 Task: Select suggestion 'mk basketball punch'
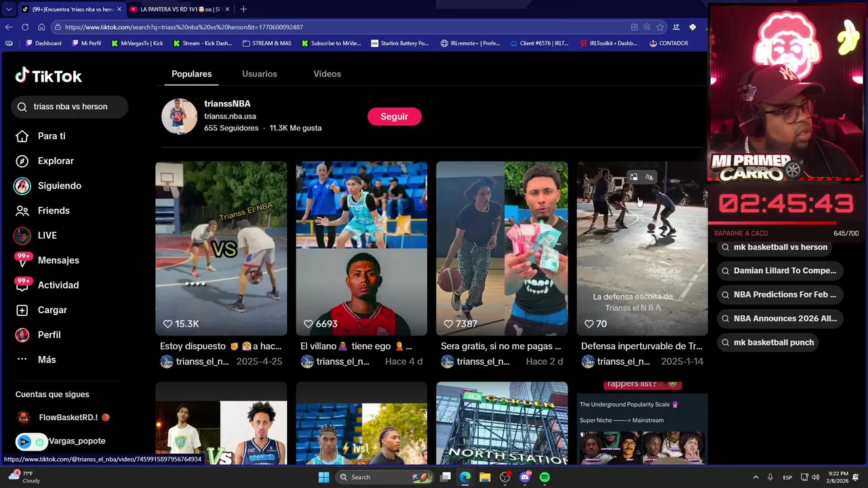[x=766, y=342]
